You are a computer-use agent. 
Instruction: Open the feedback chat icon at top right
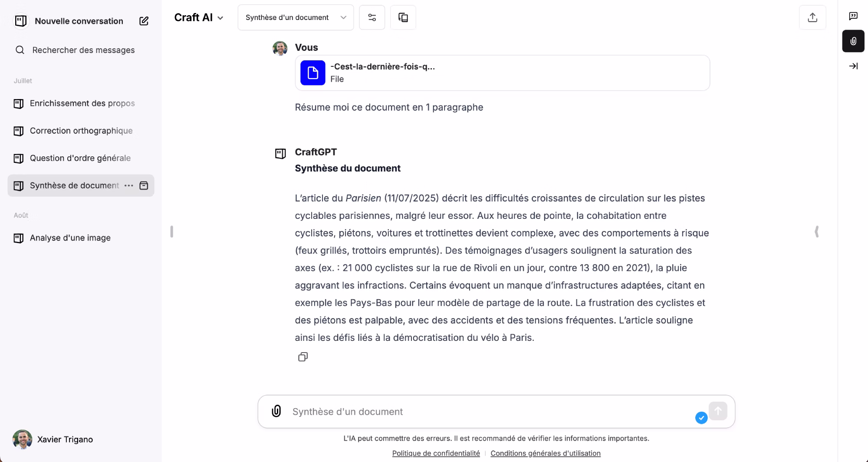point(853,16)
